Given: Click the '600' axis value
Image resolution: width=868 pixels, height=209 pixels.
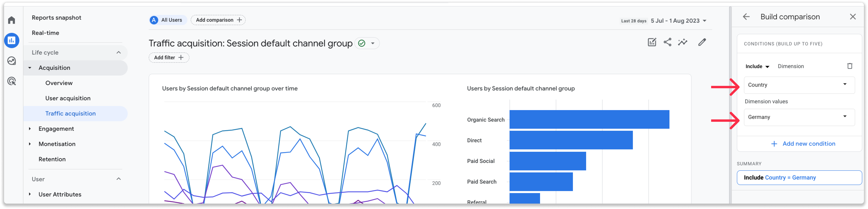Looking at the screenshot, I should click(x=436, y=106).
